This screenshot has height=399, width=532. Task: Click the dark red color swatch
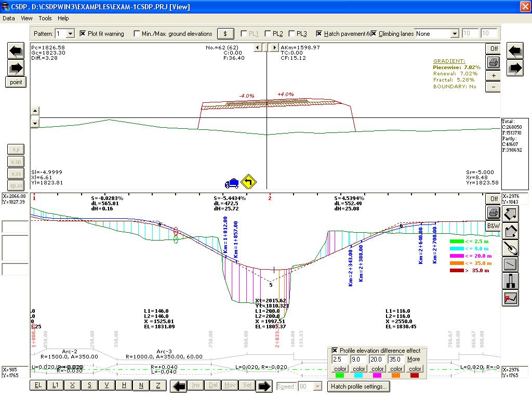pos(414,375)
